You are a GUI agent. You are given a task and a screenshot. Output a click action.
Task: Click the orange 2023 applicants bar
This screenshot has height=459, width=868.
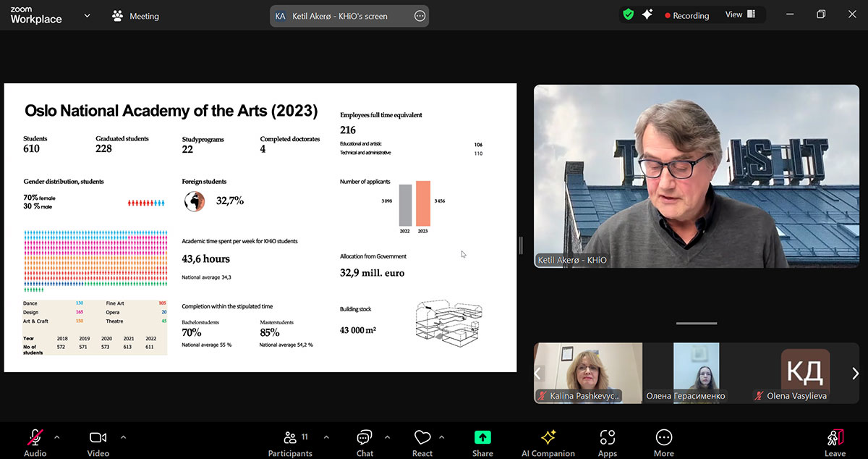423,203
